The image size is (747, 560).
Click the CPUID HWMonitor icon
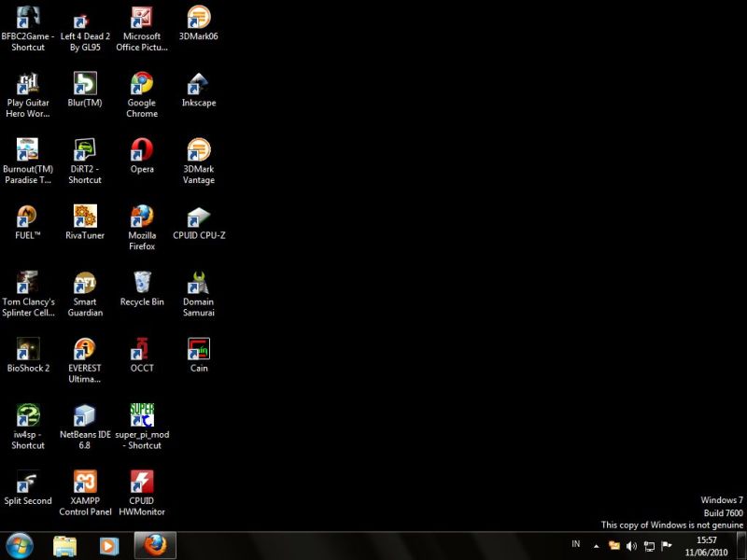[142, 482]
